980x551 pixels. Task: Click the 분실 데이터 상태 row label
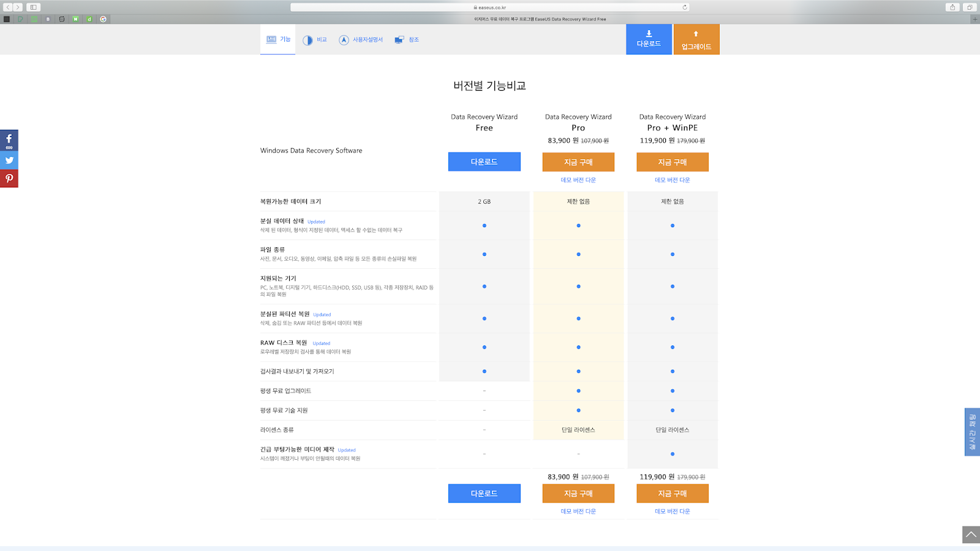tap(282, 221)
